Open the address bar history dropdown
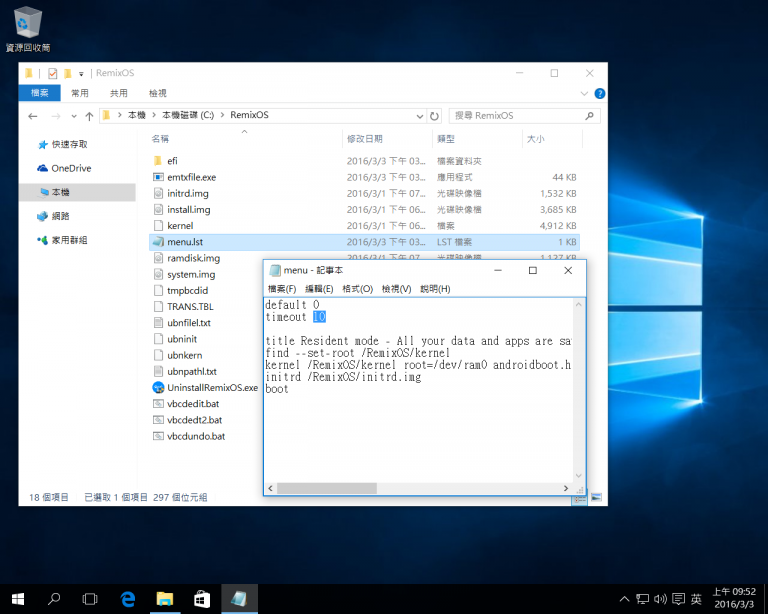Viewport: 768px width, 614px height. 419,116
